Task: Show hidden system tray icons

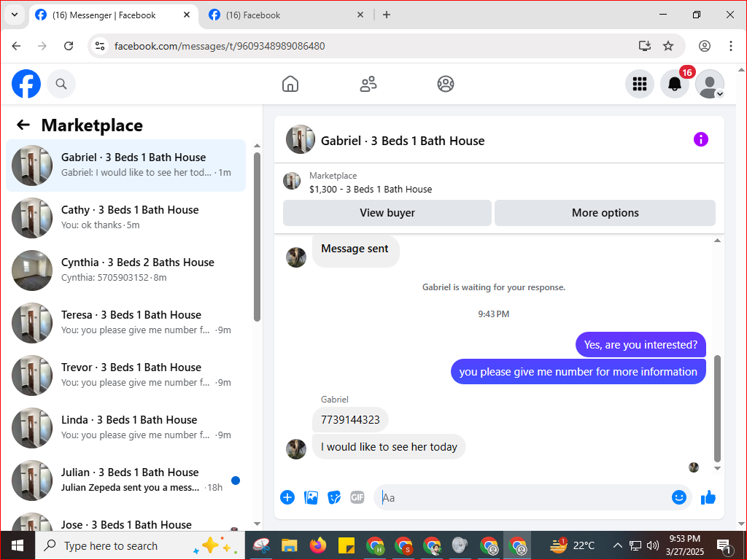Action: pos(617,545)
